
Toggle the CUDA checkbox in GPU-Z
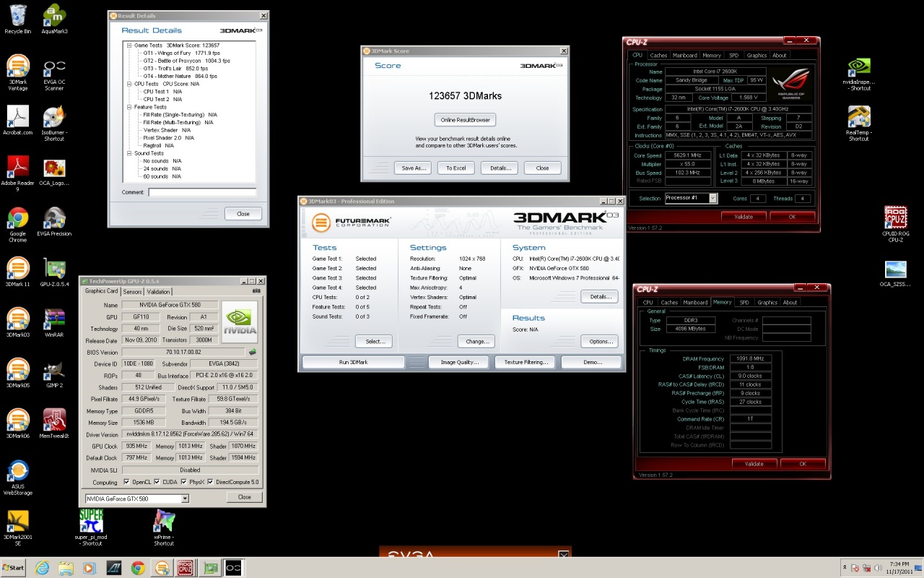tap(157, 482)
